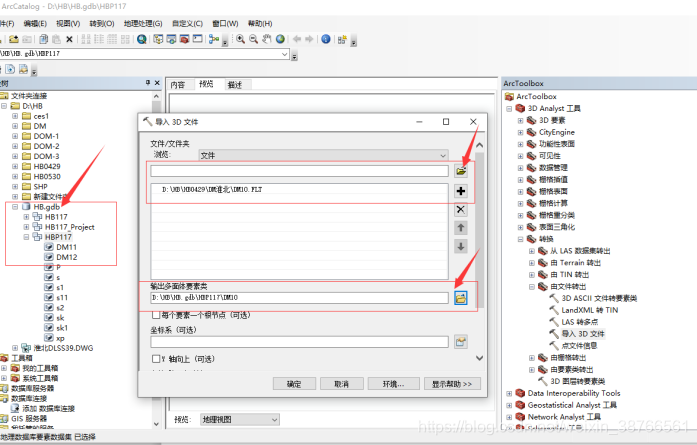This screenshot has height=445, width=697.
Task: Select the 3D 图层转要素类 tool
Action: (577, 381)
